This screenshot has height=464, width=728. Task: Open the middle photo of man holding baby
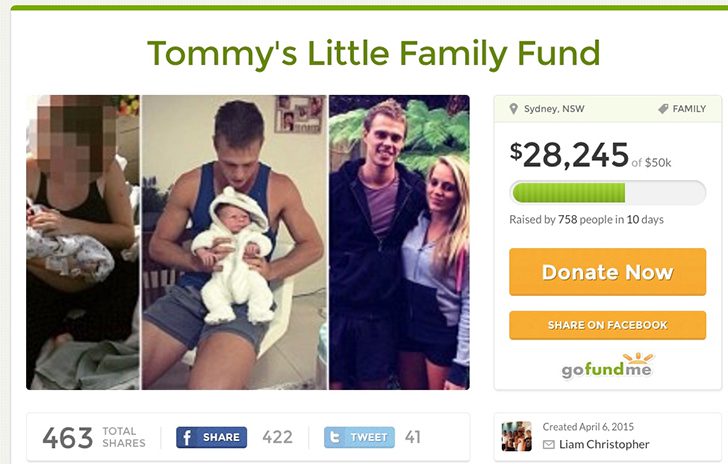[234, 242]
